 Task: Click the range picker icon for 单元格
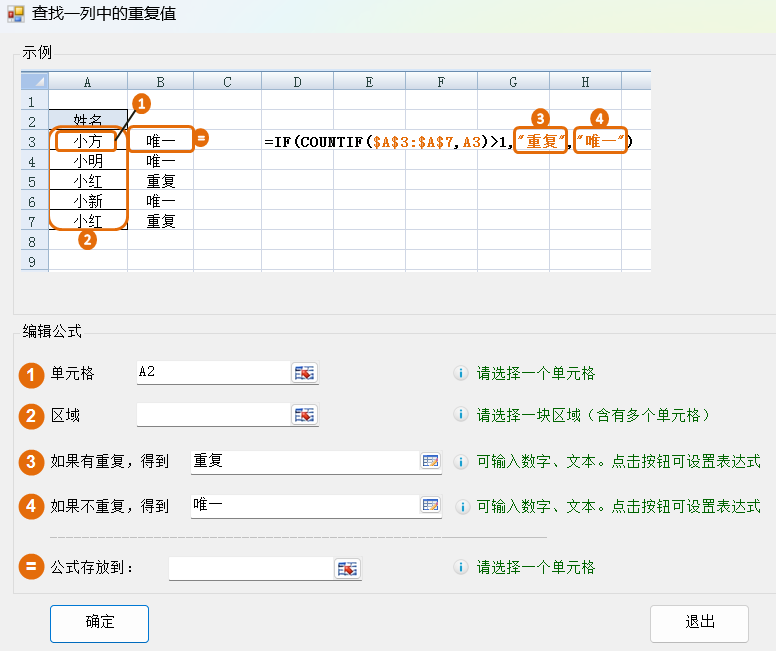pos(304,373)
